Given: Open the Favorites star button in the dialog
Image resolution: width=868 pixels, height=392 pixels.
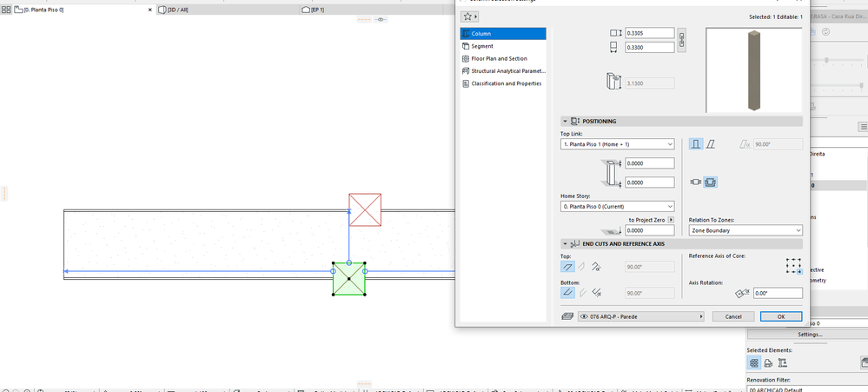Looking at the screenshot, I should pos(469,17).
